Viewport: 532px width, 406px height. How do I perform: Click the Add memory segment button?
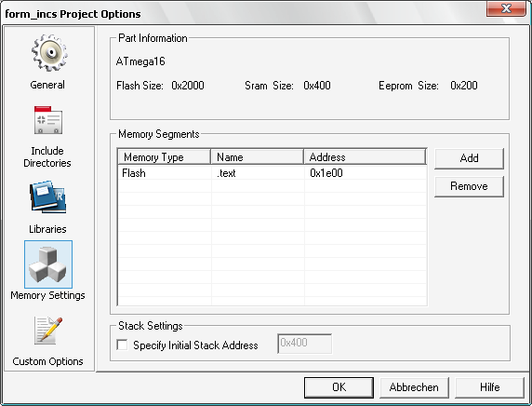point(469,158)
